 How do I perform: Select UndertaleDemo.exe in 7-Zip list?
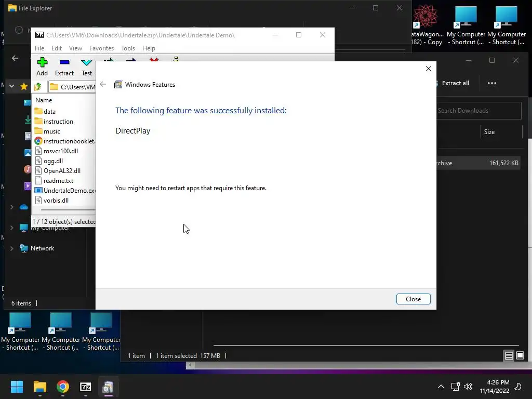[64, 190]
